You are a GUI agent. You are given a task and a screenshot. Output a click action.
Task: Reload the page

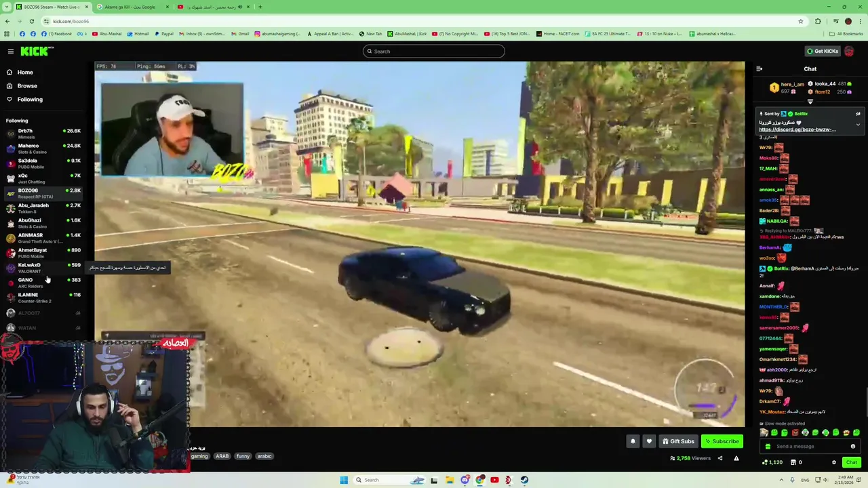click(x=32, y=21)
